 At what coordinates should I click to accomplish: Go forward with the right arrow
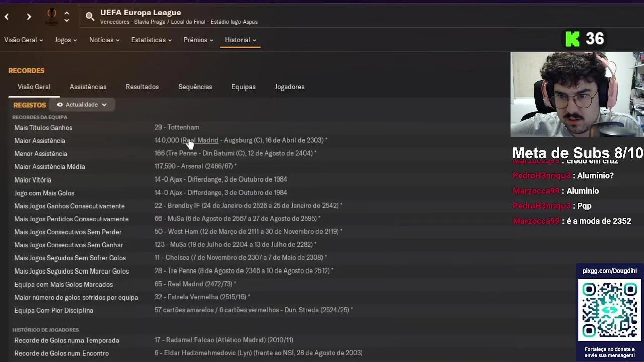[29, 17]
